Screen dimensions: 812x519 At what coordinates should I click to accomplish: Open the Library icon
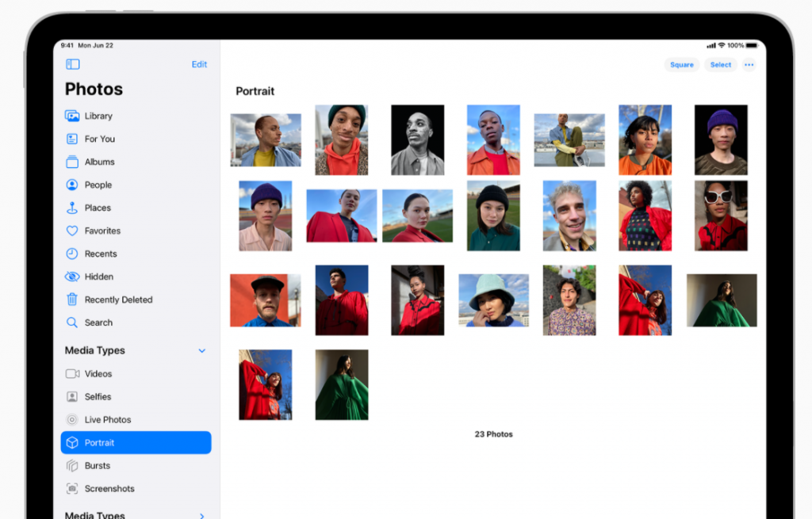(x=72, y=116)
